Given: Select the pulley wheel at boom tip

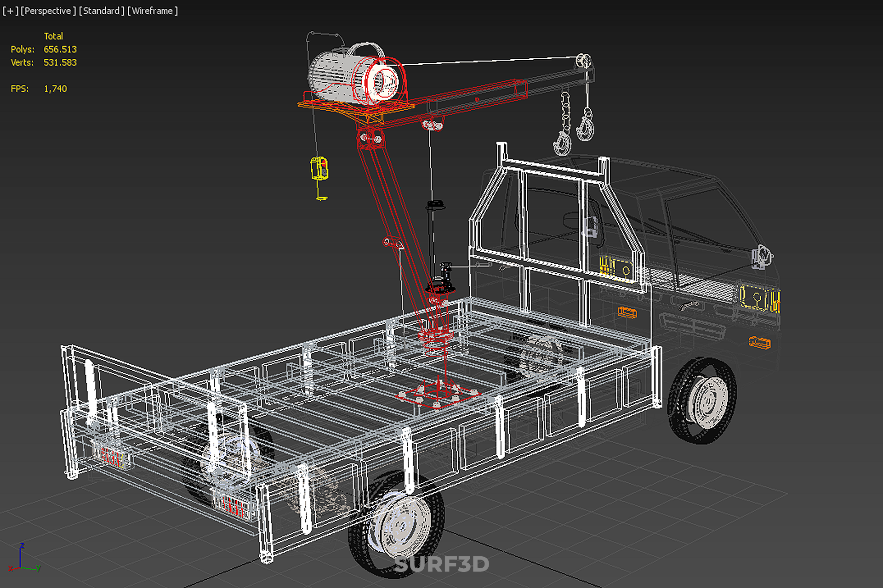Looking at the screenshot, I should (x=584, y=61).
